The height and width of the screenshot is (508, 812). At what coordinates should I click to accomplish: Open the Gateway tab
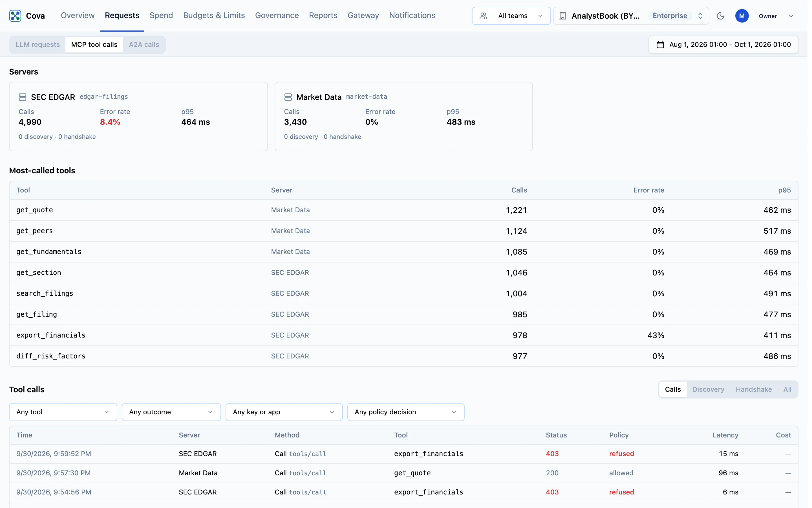point(363,16)
